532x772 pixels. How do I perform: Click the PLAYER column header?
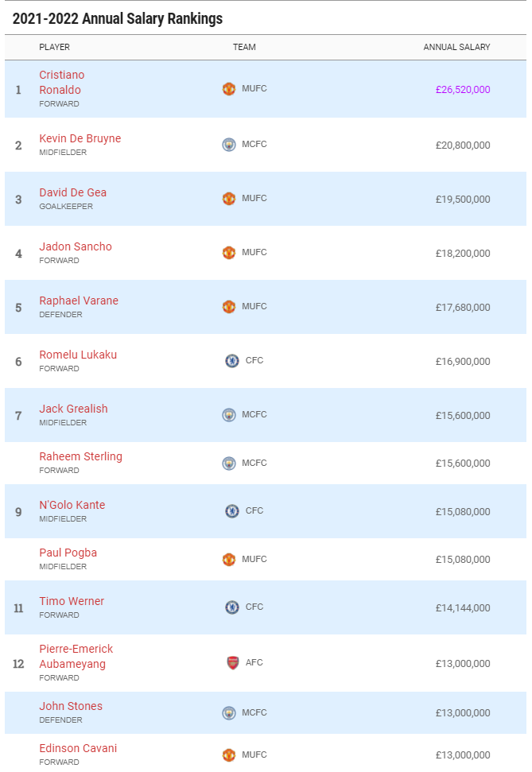[x=55, y=47]
